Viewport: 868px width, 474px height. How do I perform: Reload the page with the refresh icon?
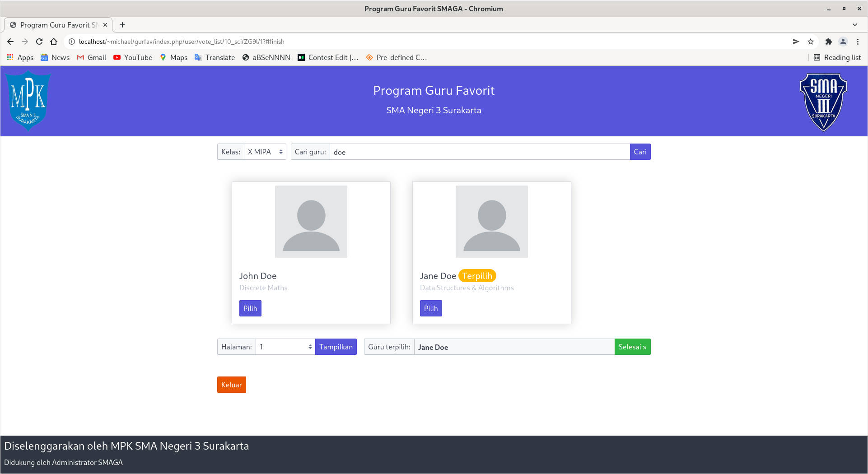tap(39, 42)
